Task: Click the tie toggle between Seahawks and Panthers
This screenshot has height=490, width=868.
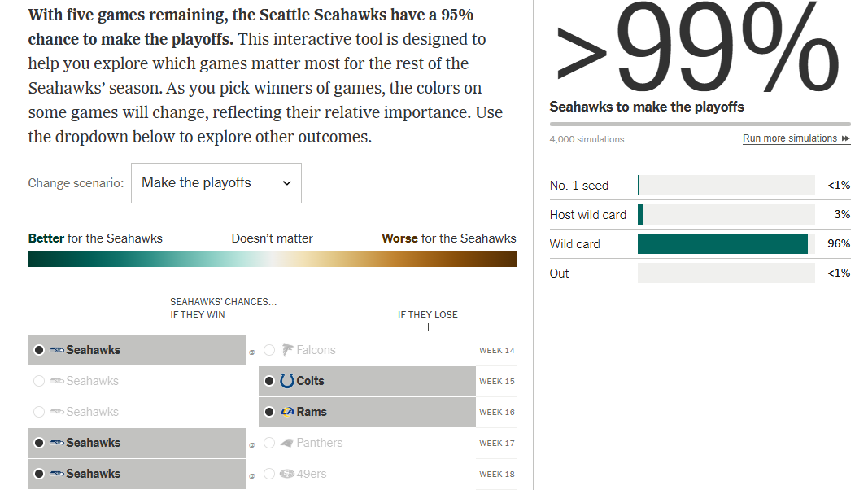Action: coord(252,444)
